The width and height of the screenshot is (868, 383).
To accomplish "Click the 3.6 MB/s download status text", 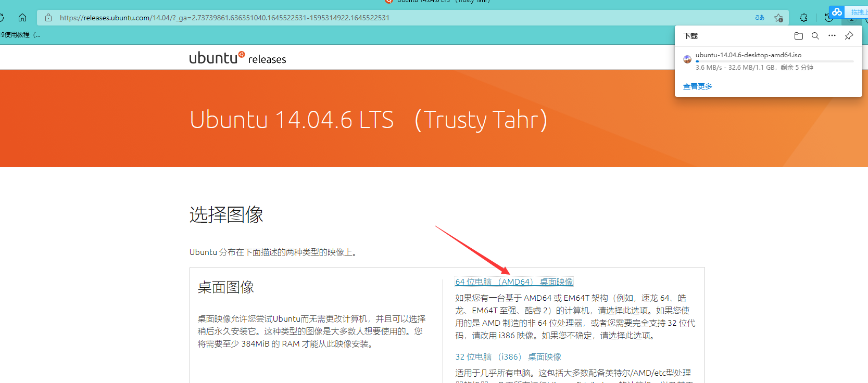I will point(754,68).
